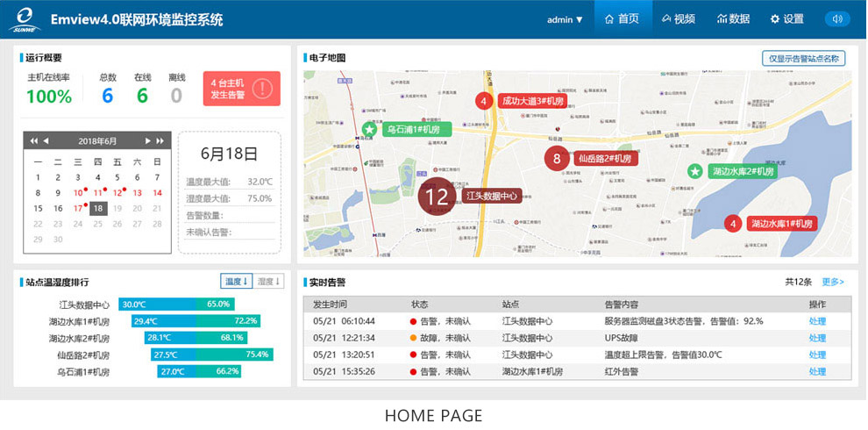Click the green star marker for 乌石浦1#机房
Viewport: 868px width, 430px height.
click(370, 130)
